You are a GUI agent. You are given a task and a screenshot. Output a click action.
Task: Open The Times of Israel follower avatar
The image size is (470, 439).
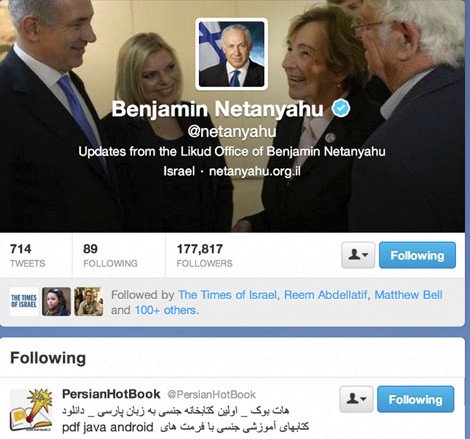(x=24, y=301)
